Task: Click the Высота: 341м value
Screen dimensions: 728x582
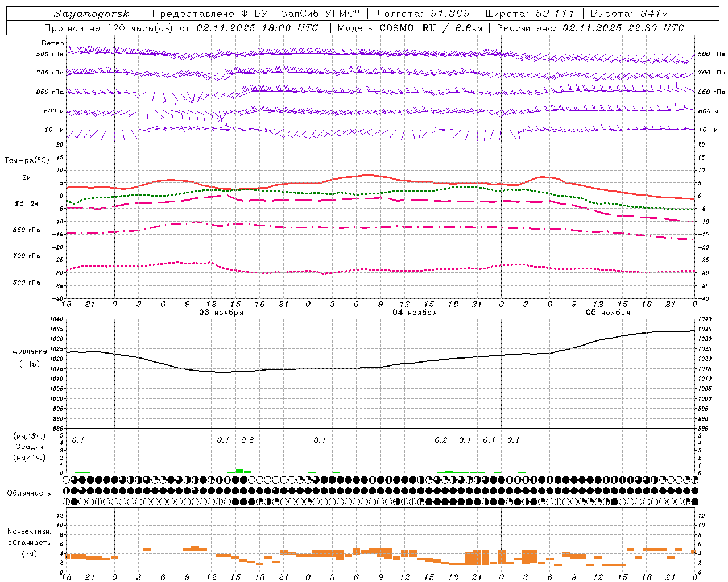Action: pyautogui.click(x=629, y=14)
